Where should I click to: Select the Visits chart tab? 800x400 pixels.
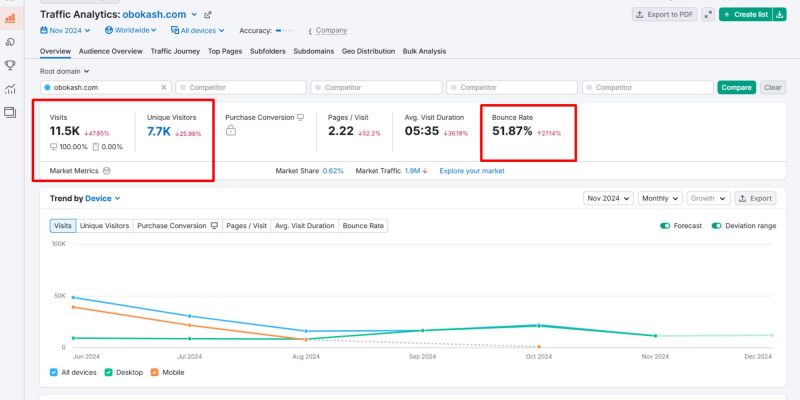63,226
